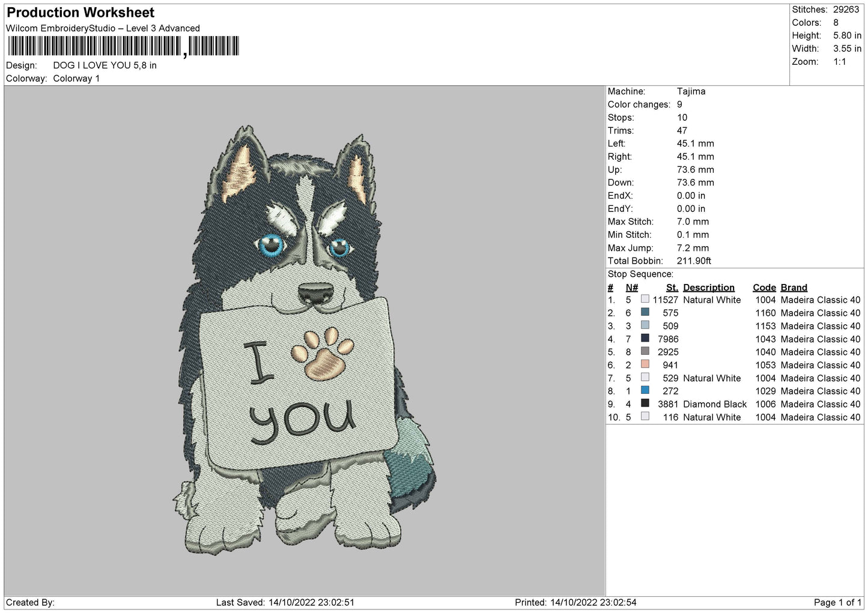Click code 1006 in the stop sequence
The image size is (868, 613).
click(x=765, y=405)
